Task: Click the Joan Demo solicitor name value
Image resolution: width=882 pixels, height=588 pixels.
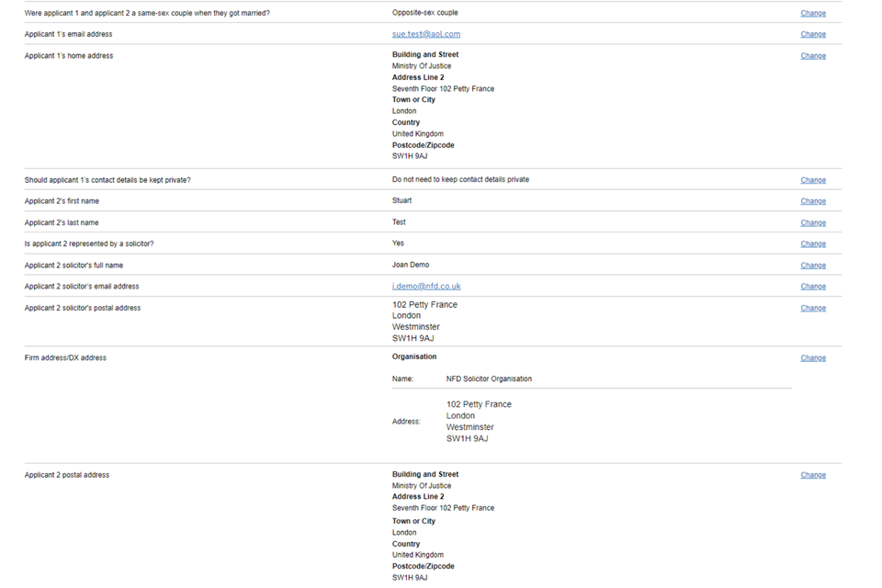Action: (410, 265)
